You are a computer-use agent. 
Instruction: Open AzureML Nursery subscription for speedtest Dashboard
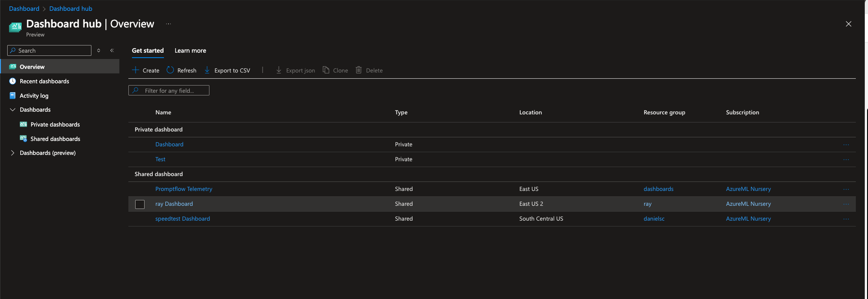(748, 219)
